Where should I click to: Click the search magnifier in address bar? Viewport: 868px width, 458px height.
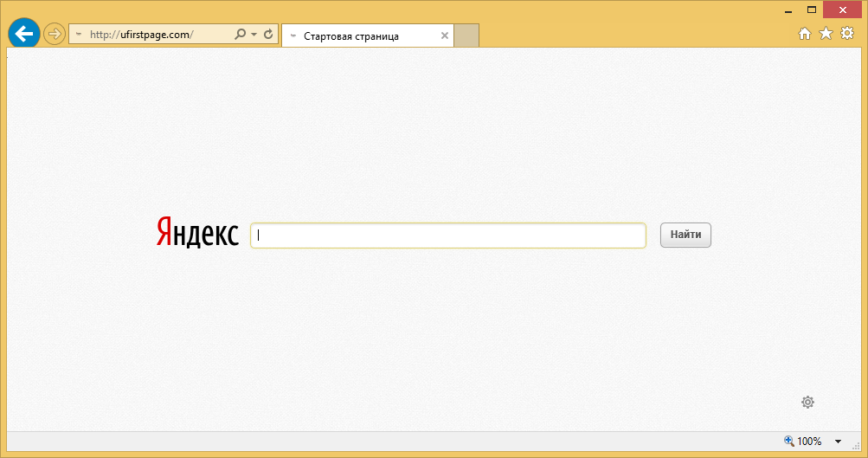(x=241, y=35)
